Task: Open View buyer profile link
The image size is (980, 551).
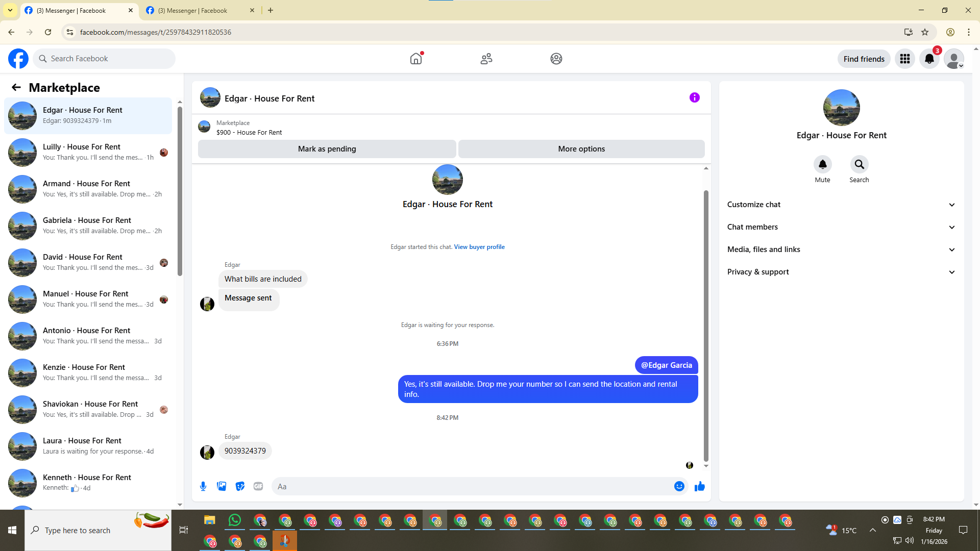Action: pyautogui.click(x=479, y=247)
